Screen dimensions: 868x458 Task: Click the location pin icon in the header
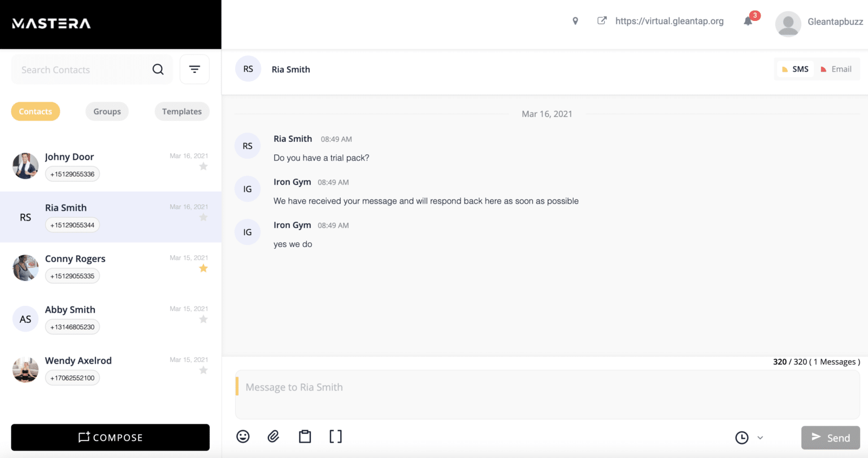point(575,20)
